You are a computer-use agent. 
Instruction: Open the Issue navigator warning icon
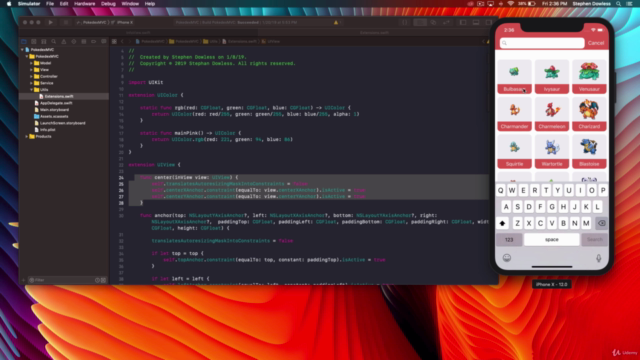pyautogui.click(x=64, y=41)
